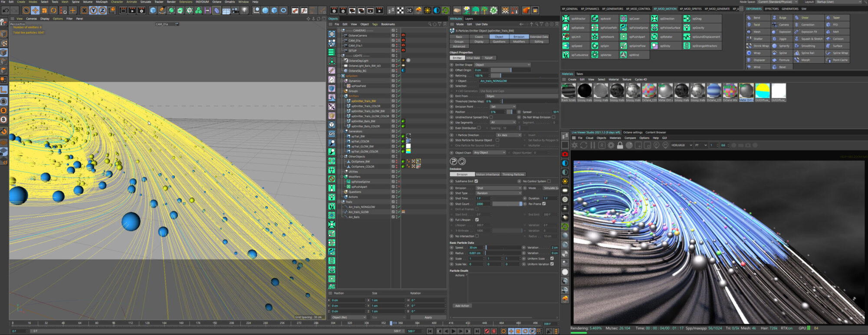Add the xpFollowSpline modifier

[624, 28]
